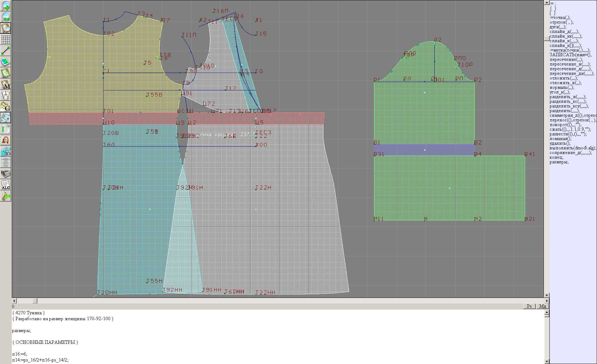This screenshot has width=597, height=364.
Task: Click the zoom in magnifier icon
Action: (x=6, y=6)
